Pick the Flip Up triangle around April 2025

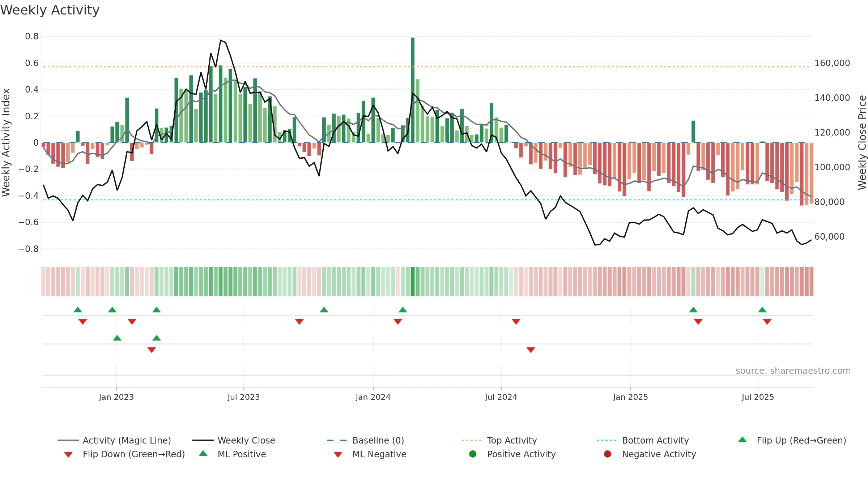tap(693, 310)
